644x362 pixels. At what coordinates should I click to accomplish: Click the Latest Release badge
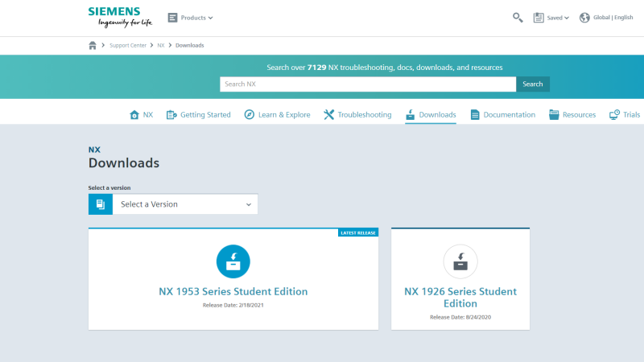click(358, 232)
